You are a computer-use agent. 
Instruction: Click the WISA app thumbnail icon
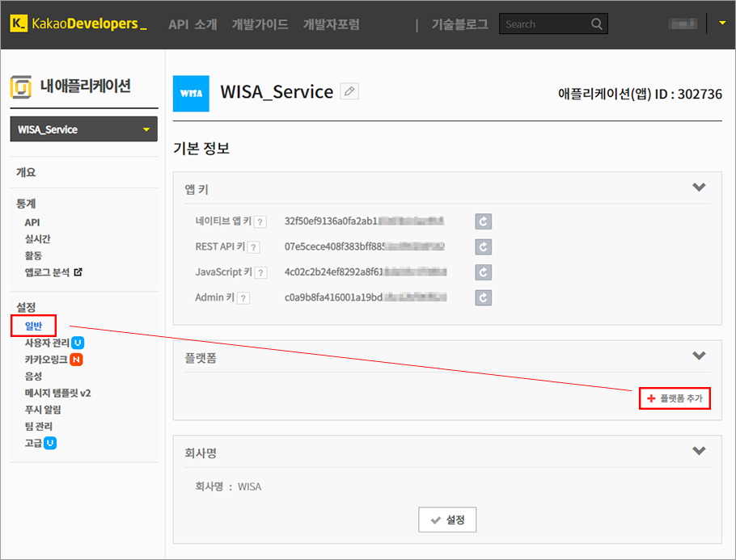coord(191,94)
